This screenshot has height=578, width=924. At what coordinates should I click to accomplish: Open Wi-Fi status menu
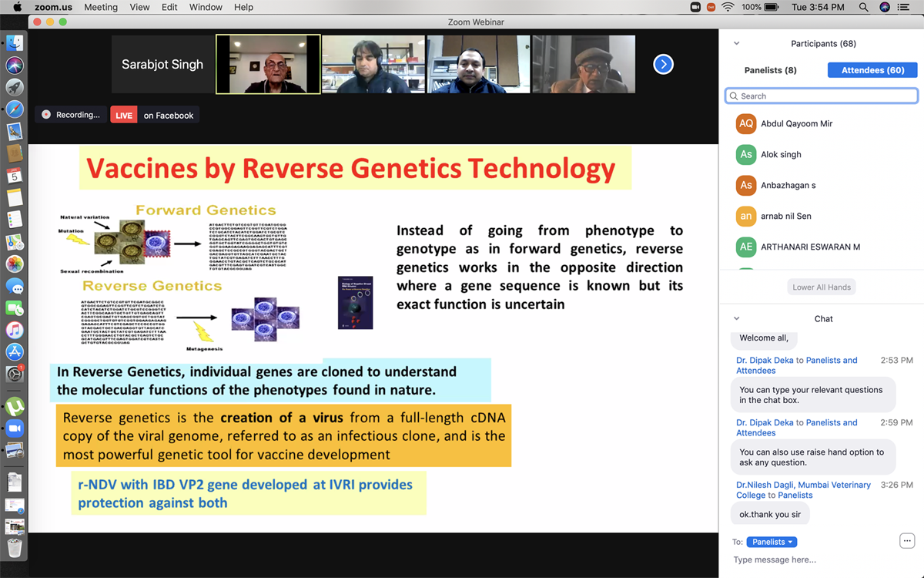coord(728,7)
